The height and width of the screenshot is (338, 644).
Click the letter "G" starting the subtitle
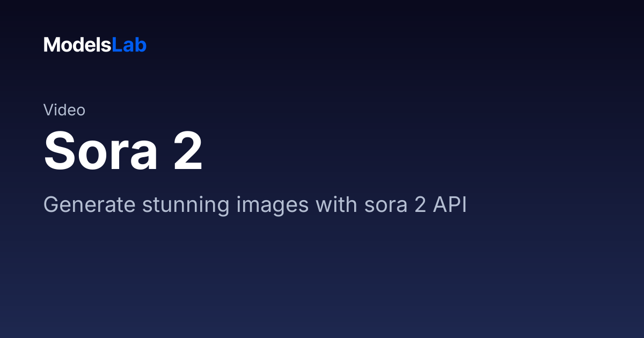[x=50, y=205]
